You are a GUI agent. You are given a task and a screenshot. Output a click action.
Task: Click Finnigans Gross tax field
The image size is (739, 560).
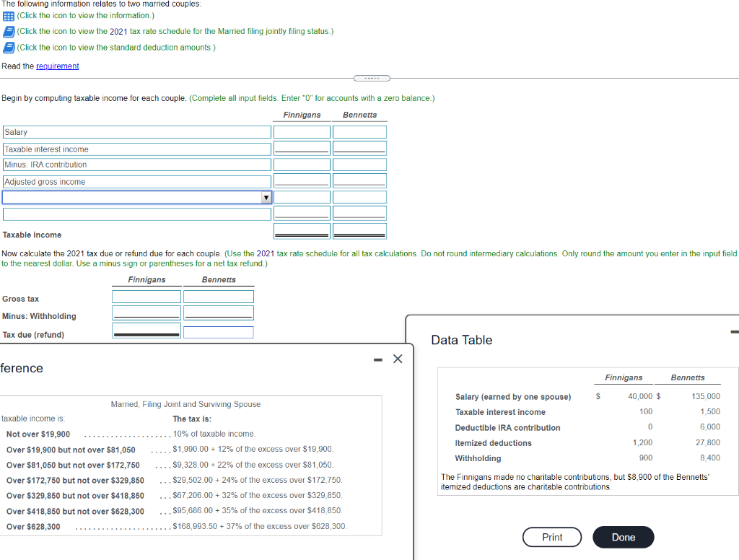[x=146, y=297]
